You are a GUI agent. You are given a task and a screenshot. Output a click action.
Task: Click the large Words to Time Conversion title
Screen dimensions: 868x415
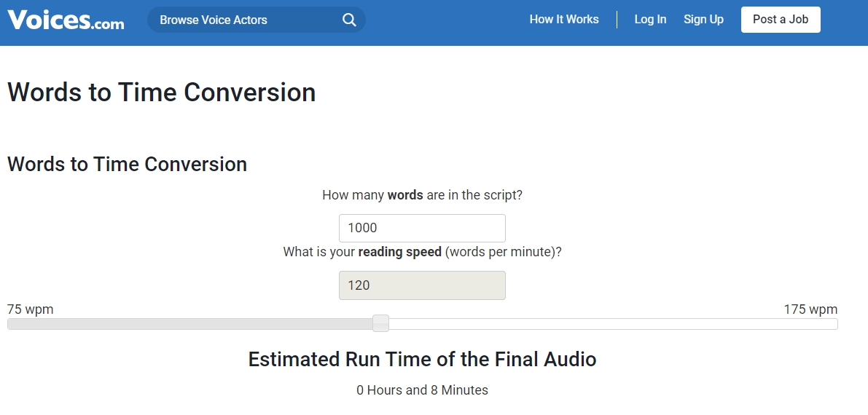(x=162, y=92)
